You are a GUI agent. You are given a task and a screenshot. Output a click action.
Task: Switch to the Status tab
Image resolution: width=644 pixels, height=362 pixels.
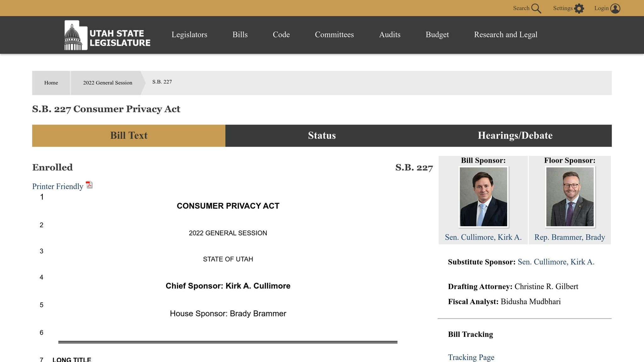pos(322,135)
